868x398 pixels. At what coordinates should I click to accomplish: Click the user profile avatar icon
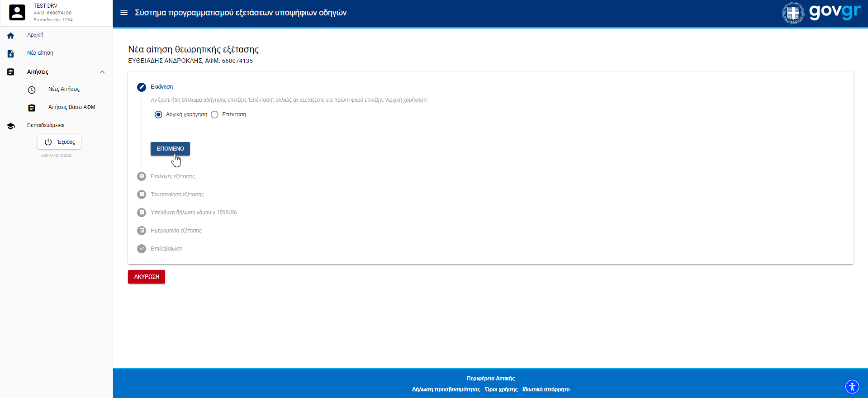(17, 13)
